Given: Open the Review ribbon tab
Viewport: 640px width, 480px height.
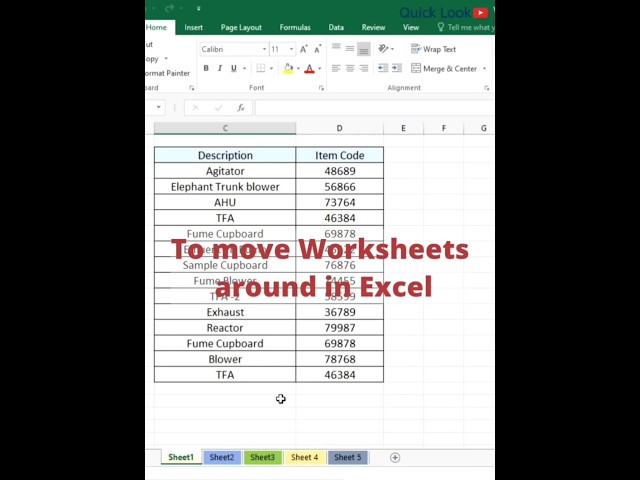Looking at the screenshot, I should 373,27.
